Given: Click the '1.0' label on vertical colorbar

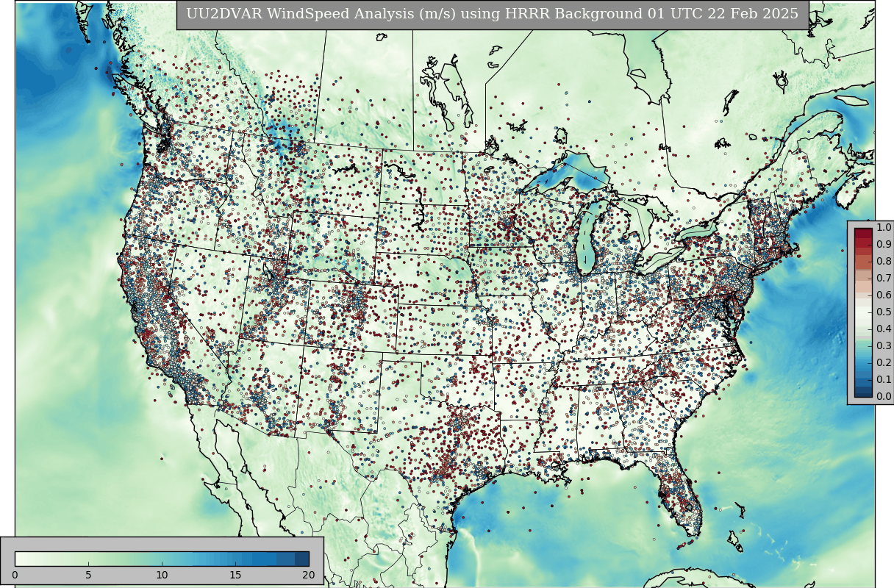Looking at the screenshot, I should tap(884, 228).
